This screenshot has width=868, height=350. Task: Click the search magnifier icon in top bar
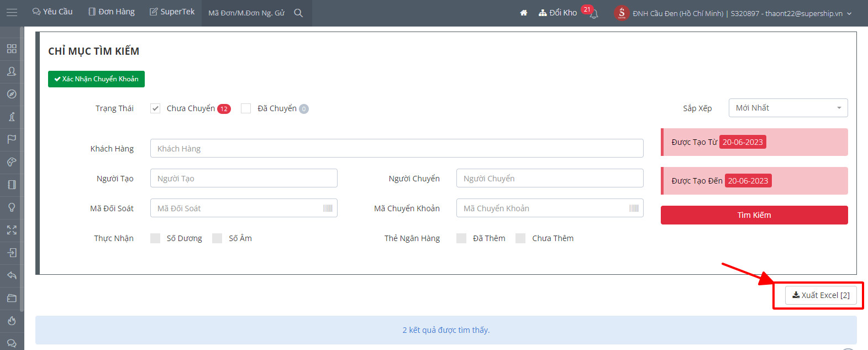298,13
